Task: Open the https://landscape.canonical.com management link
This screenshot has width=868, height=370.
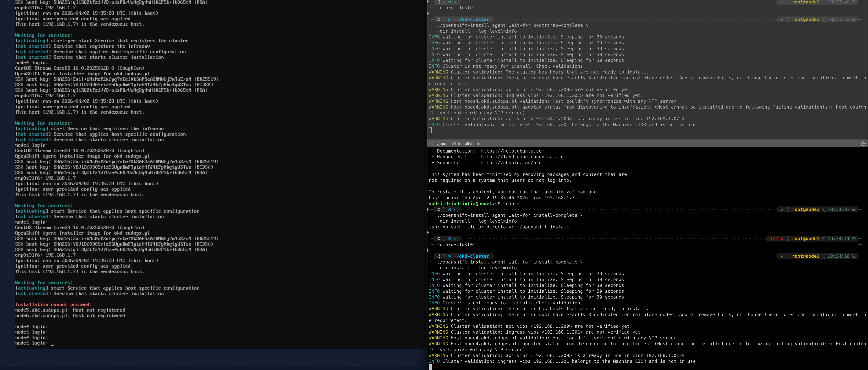Action: tap(524, 157)
